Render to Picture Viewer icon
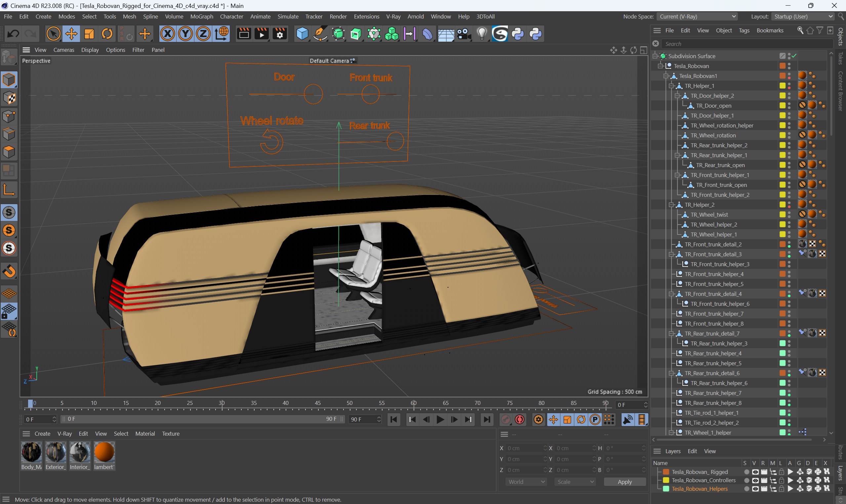This screenshot has width=846, height=504. coord(262,34)
